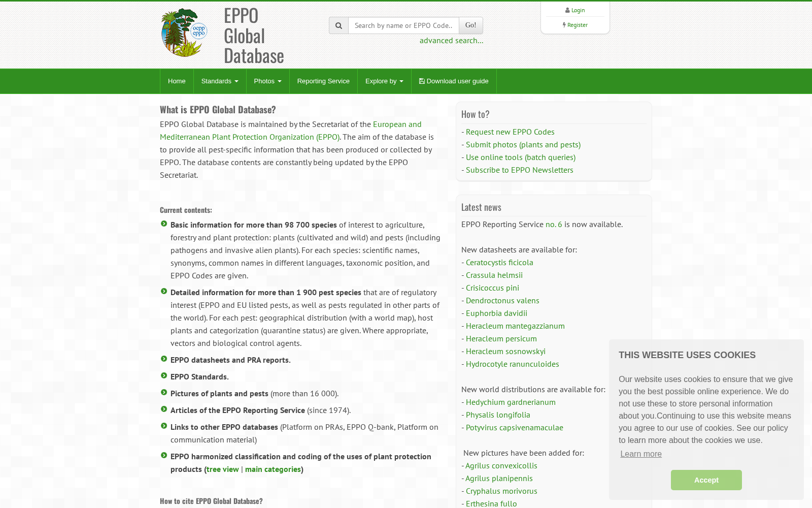Click the magnifier search icon
Screen dimensions: 812x508
point(339,25)
